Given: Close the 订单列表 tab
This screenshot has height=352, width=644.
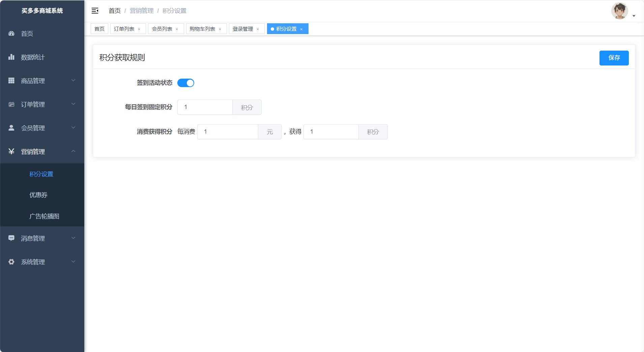Looking at the screenshot, I should tap(139, 29).
